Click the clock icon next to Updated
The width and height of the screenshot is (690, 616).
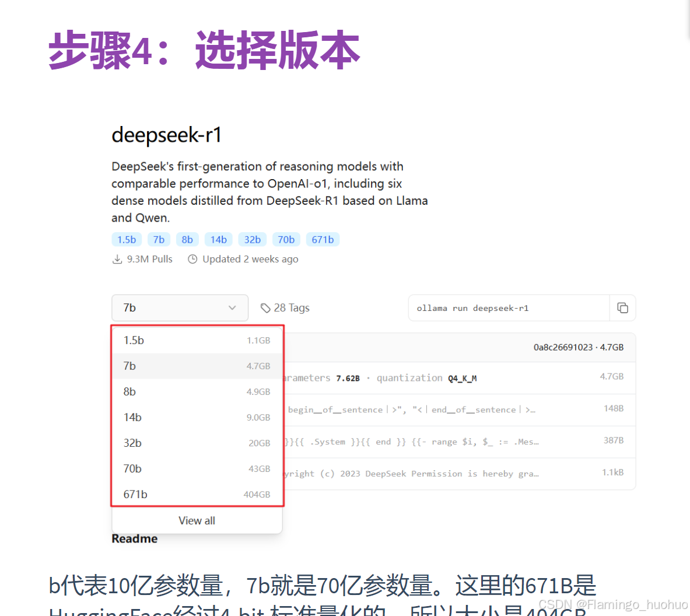pyautogui.click(x=192, y=258)
